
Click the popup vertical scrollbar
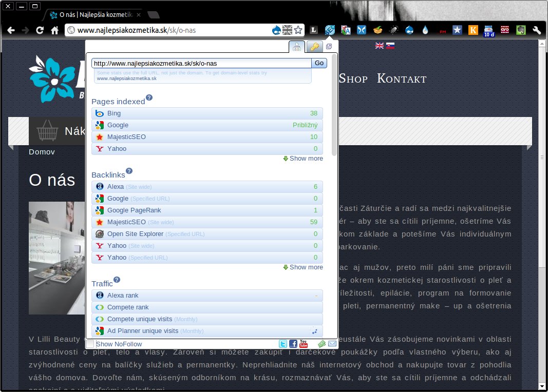point(334,105)
